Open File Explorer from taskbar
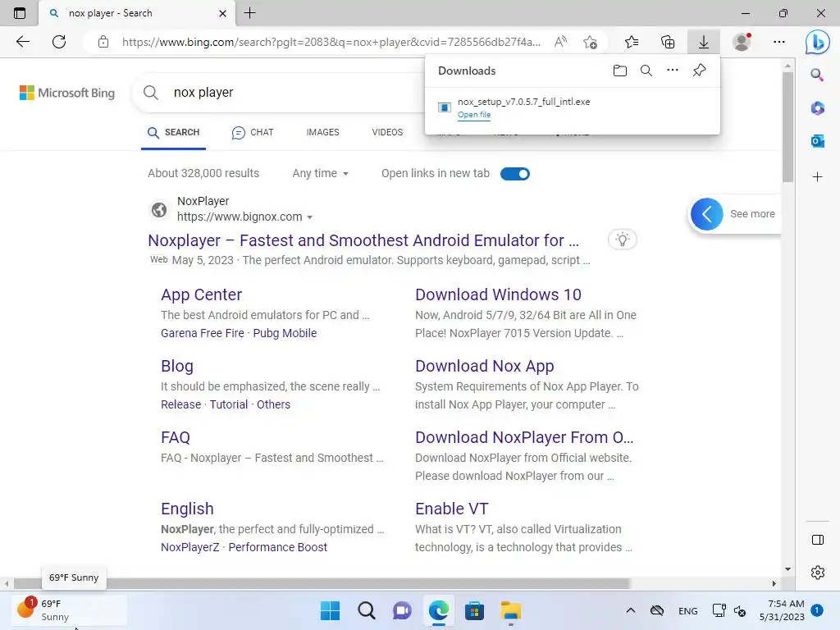Image resolution: width=840 pixels, height=630 pixels. pos(510,610)
